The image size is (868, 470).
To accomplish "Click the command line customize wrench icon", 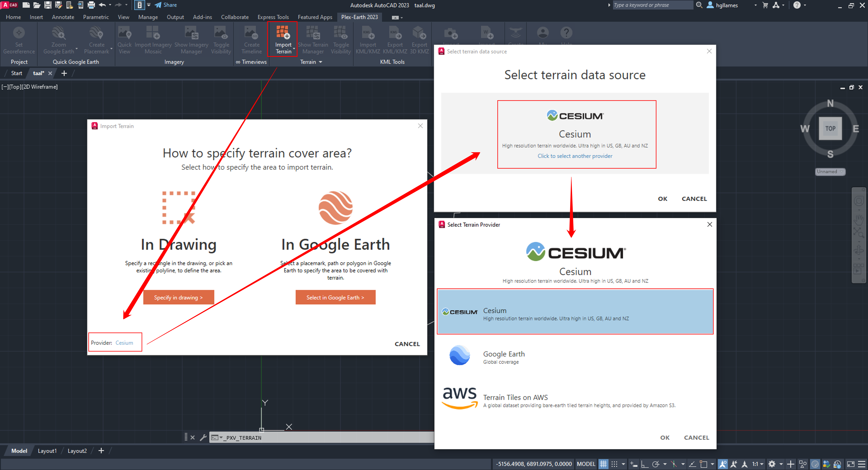I will click(x=203, y=437).
